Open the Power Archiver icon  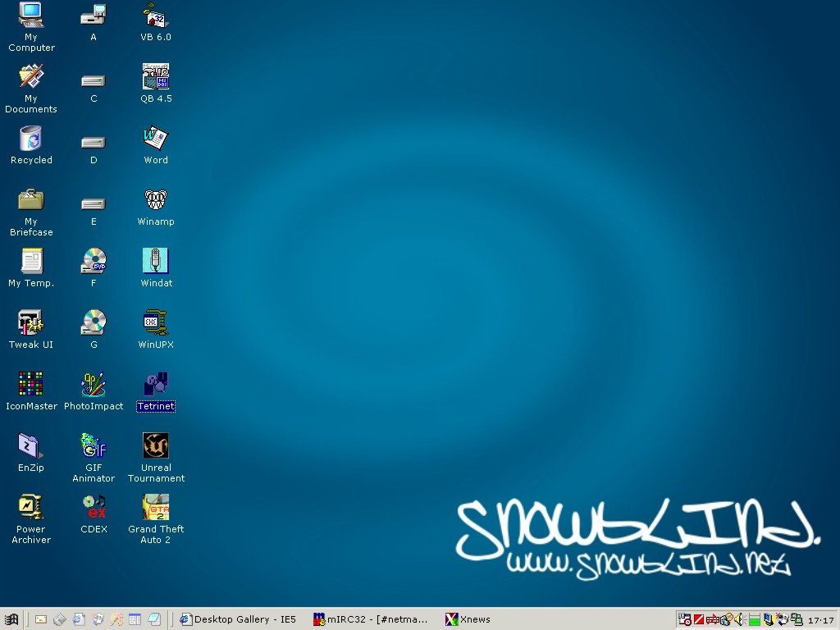[x=31, y=508]
